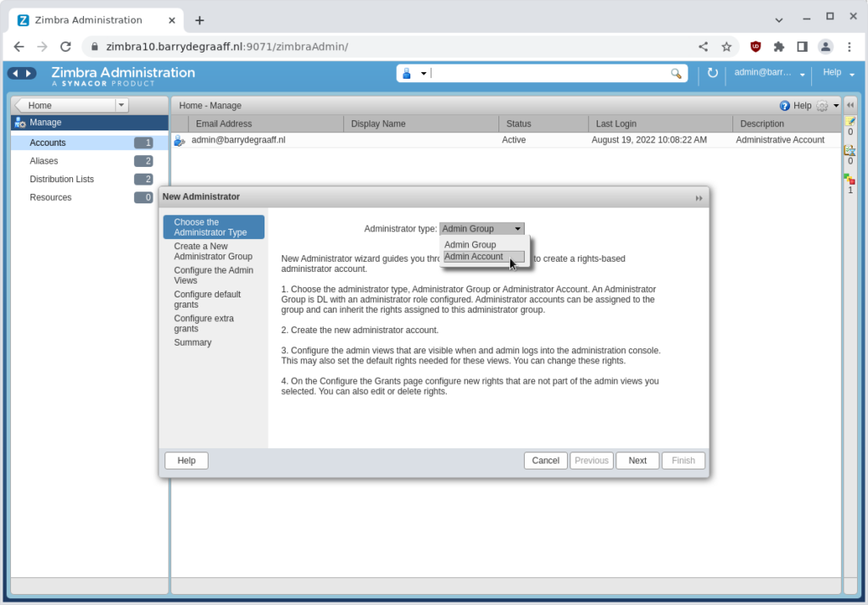Cancel the New Administrator wizard
868x605 pixels.
545,460
